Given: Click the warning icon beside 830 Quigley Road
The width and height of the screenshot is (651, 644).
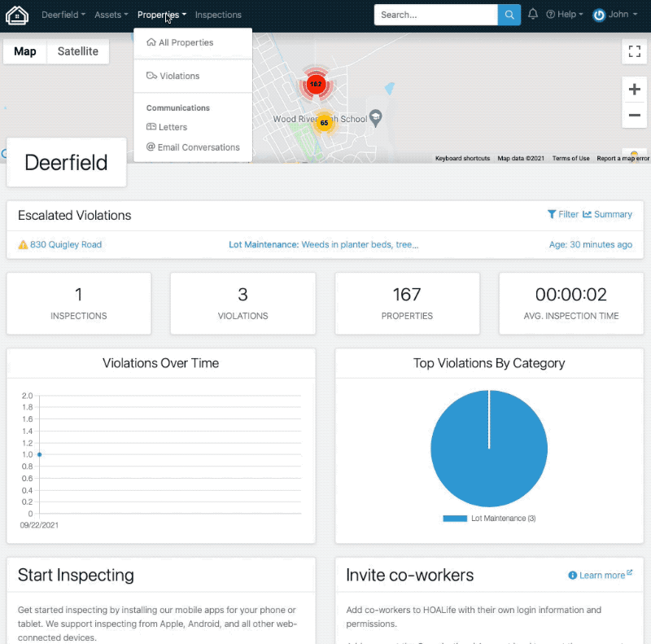Looking at the screenshot, I should [x=23, y=245].
